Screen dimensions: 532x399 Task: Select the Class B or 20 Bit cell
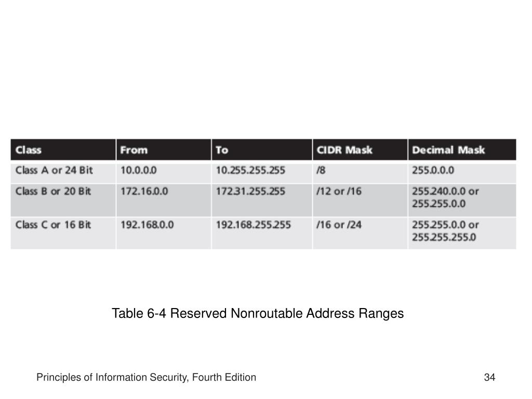(x=63, y=200)
